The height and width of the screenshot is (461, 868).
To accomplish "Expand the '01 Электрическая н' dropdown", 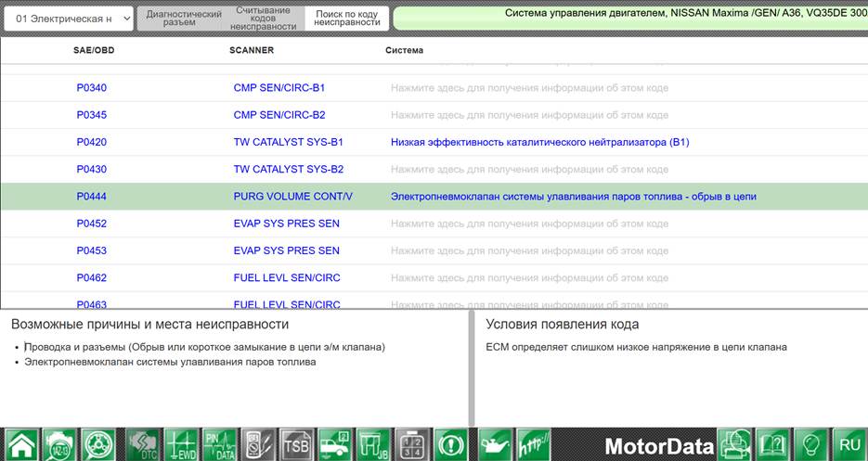I will [69, 19].
